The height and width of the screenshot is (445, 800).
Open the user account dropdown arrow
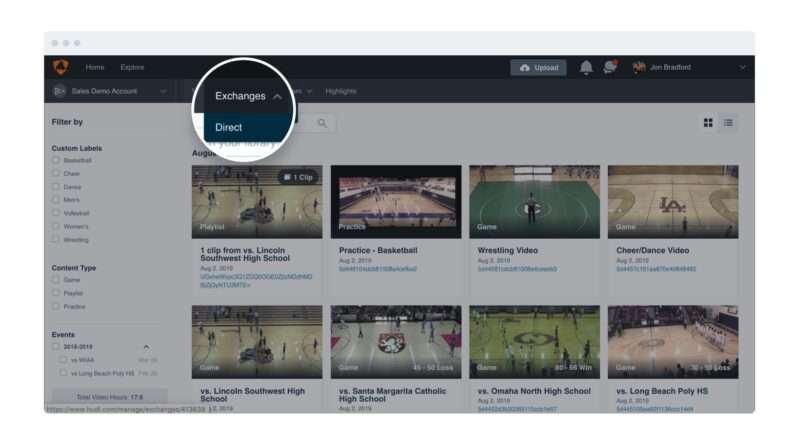[742, 67]
